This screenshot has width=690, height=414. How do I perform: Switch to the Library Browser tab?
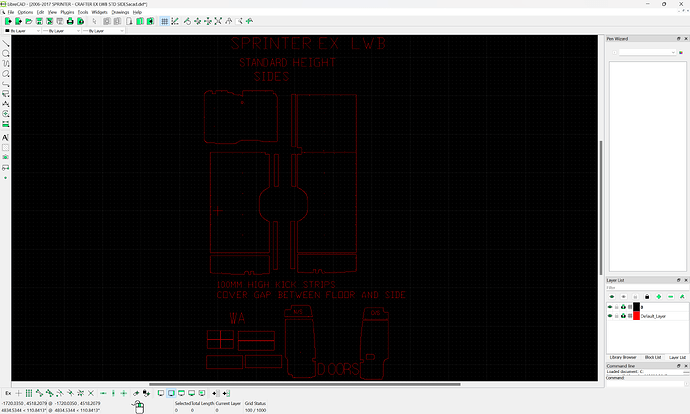623,357
